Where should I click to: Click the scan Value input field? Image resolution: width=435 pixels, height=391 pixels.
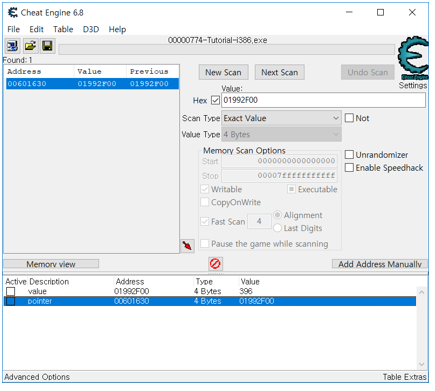tap(323, 100)
